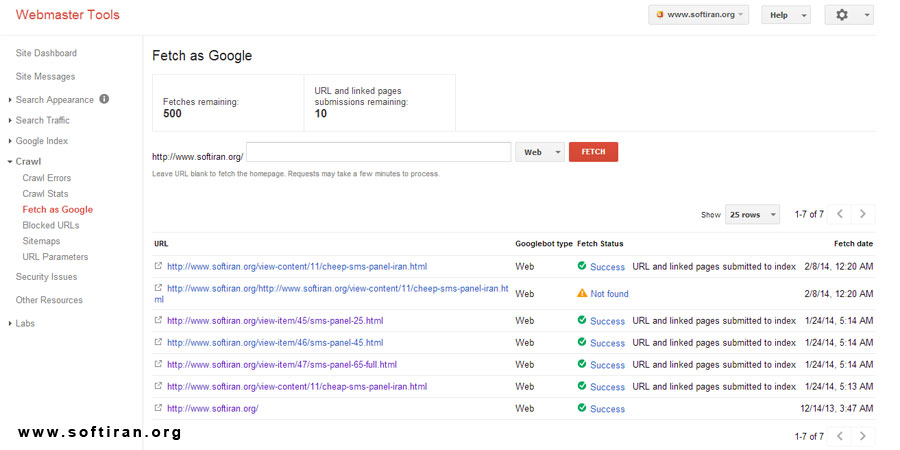Open the cheep-sms-panel-iran.html URL link
Screen dimensions: 900x450
(x=297, y=266)
